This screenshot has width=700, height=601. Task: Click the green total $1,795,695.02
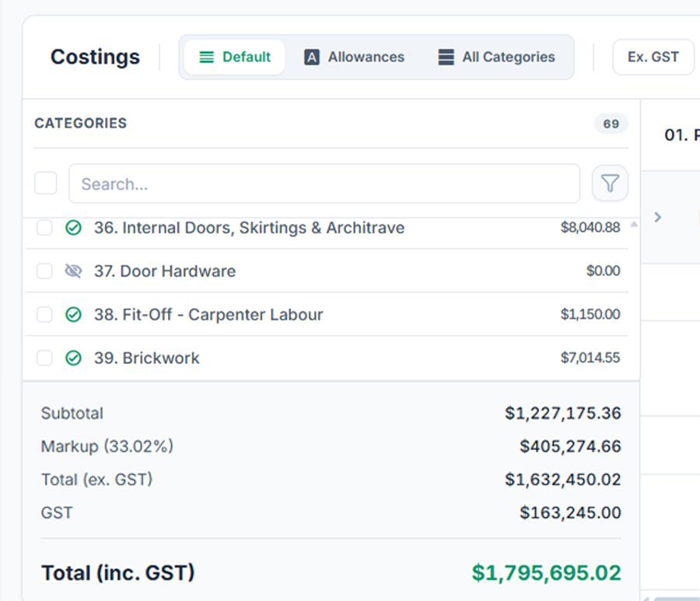tap(547, 573)
